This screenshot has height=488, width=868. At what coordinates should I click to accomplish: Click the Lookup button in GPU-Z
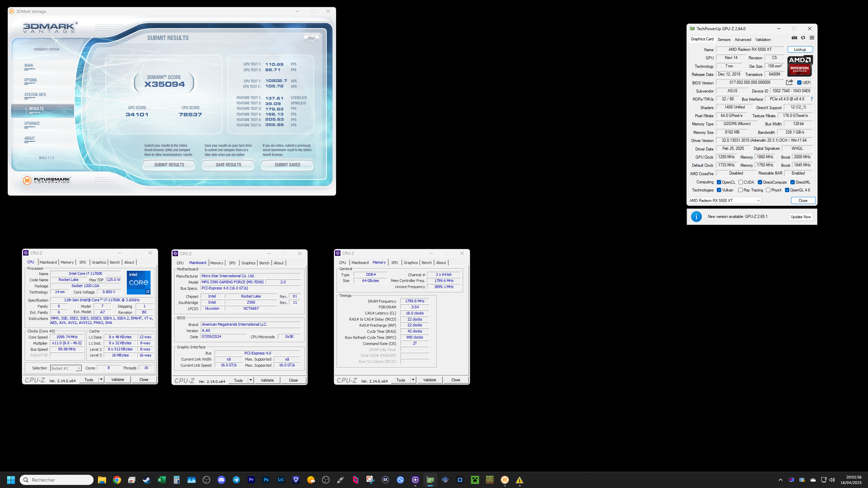[800, 49]
